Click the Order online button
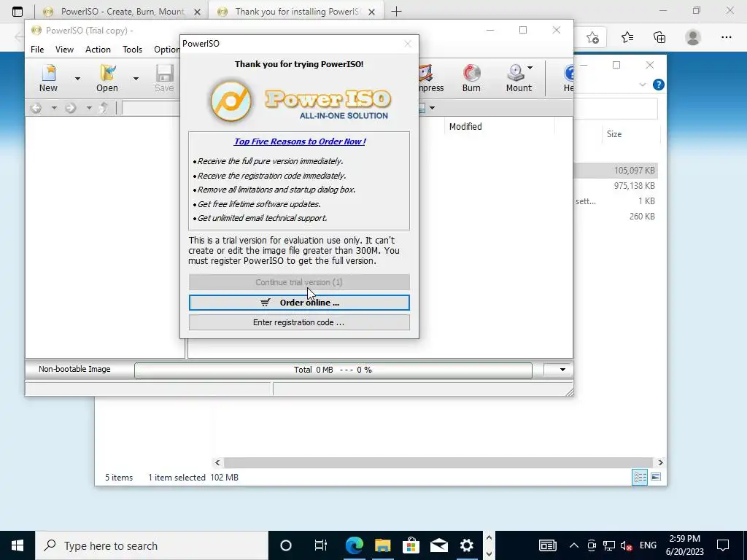747x560 pixels. coord(299,303)
